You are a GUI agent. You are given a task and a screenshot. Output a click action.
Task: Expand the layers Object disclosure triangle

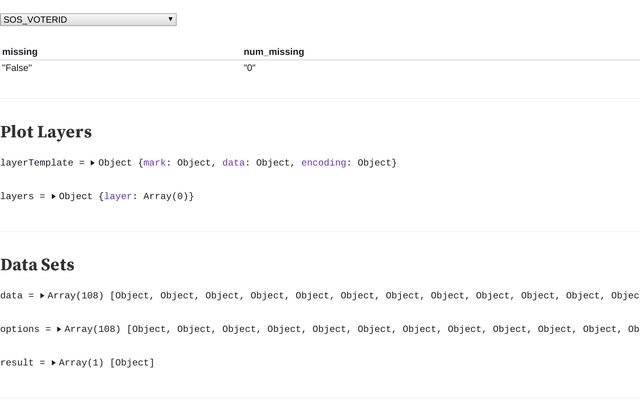coord(53,197)
